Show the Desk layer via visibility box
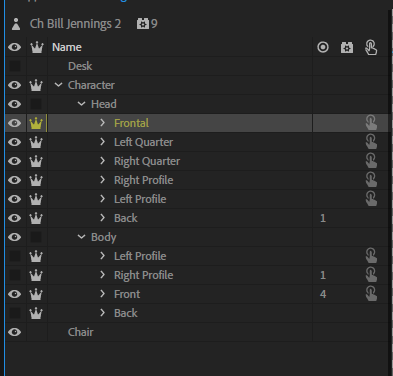This screenshot has width=393, height=376. click(15, 66)
